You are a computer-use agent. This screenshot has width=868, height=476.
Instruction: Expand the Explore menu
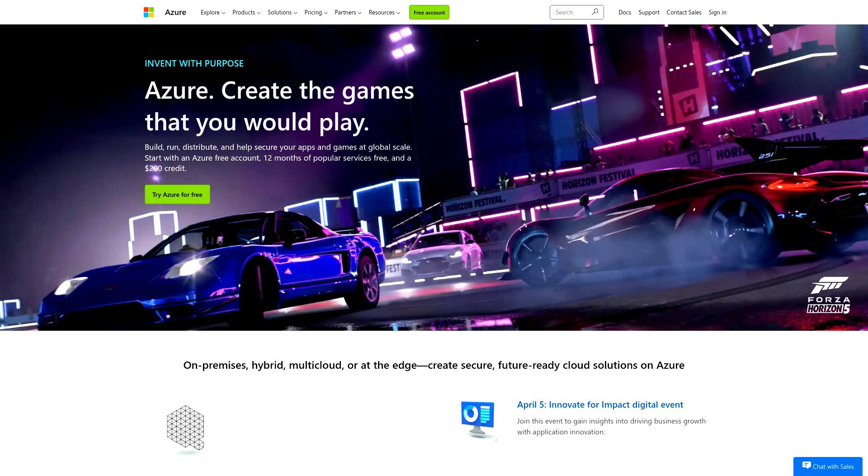click(x=213, y=12)
